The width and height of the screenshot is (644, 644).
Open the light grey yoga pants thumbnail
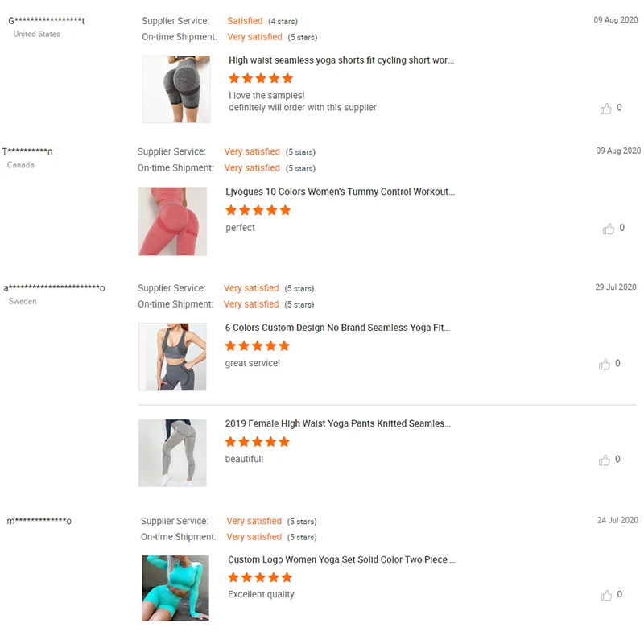point(172,452)
